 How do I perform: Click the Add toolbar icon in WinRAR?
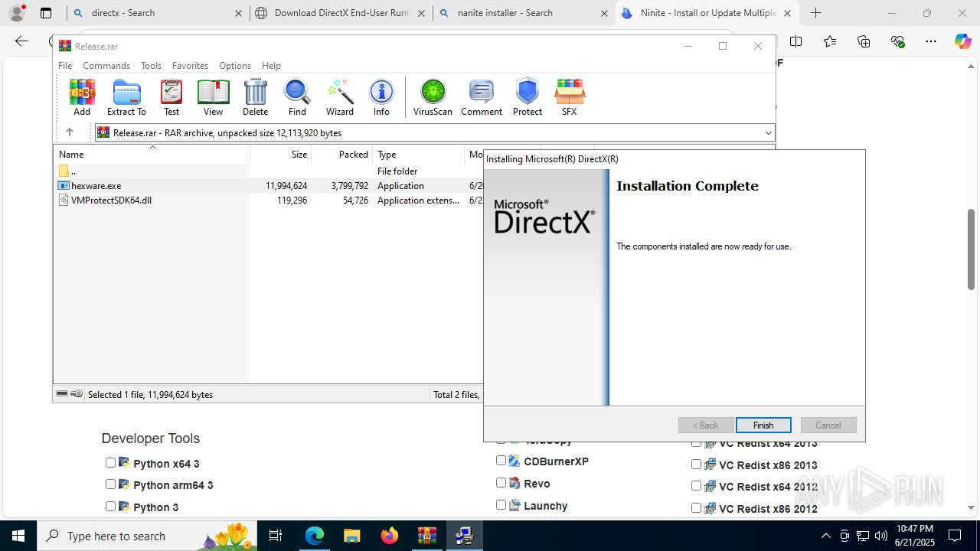(82, 97)
